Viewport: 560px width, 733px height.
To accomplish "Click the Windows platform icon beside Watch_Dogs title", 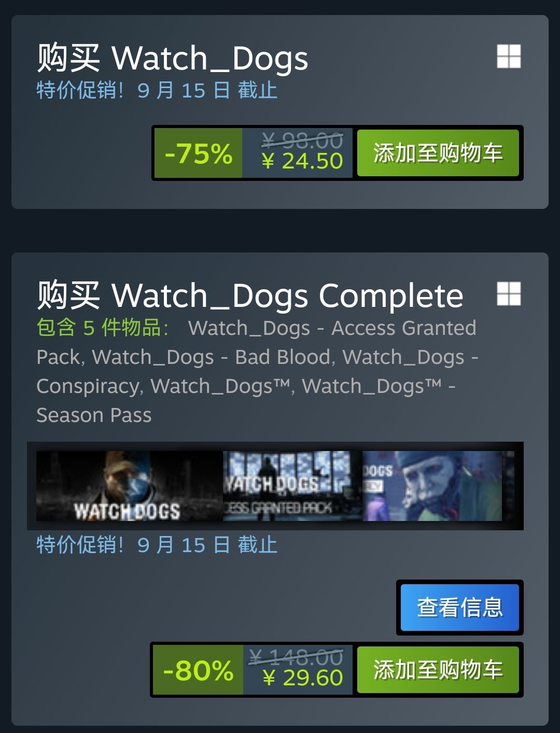I will pos(509,56).
